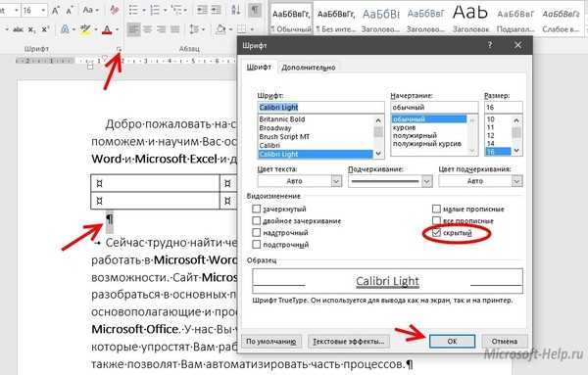This screenshot has height=375, width=588.
Task: Uncheck the скрытый checkbox
Action: [436, 233]
